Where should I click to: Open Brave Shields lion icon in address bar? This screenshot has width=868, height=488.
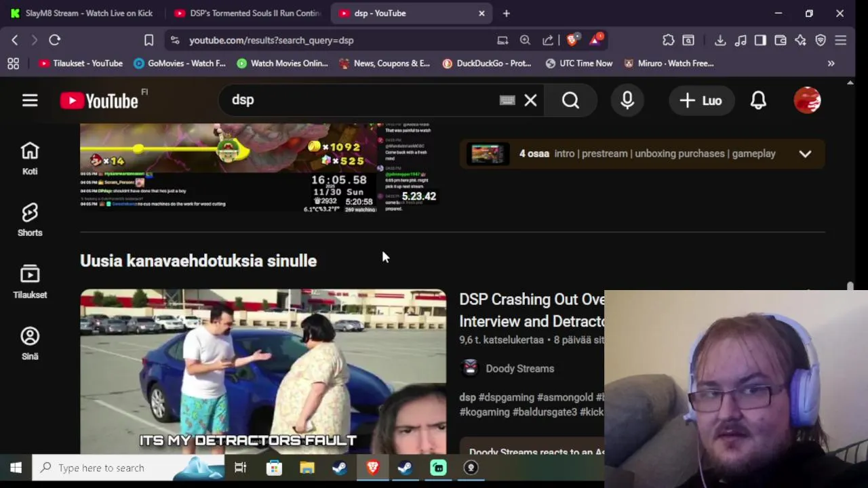pos(572,40)
